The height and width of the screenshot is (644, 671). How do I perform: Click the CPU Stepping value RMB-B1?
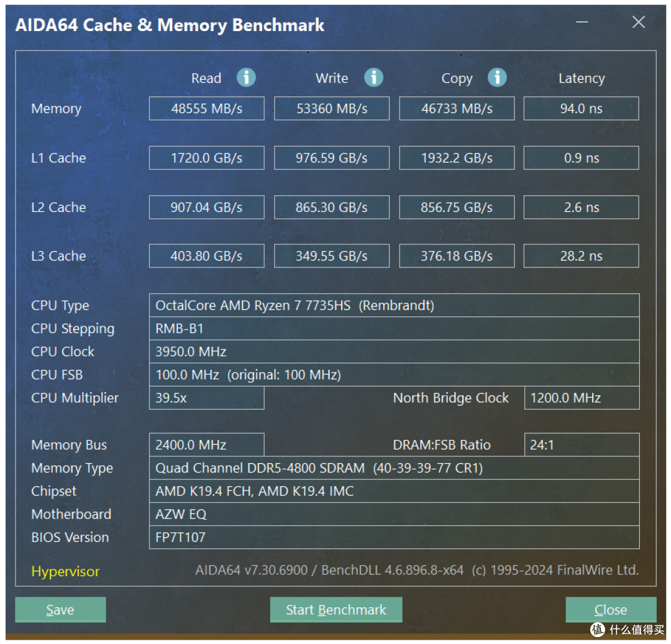tap(394, 328)
